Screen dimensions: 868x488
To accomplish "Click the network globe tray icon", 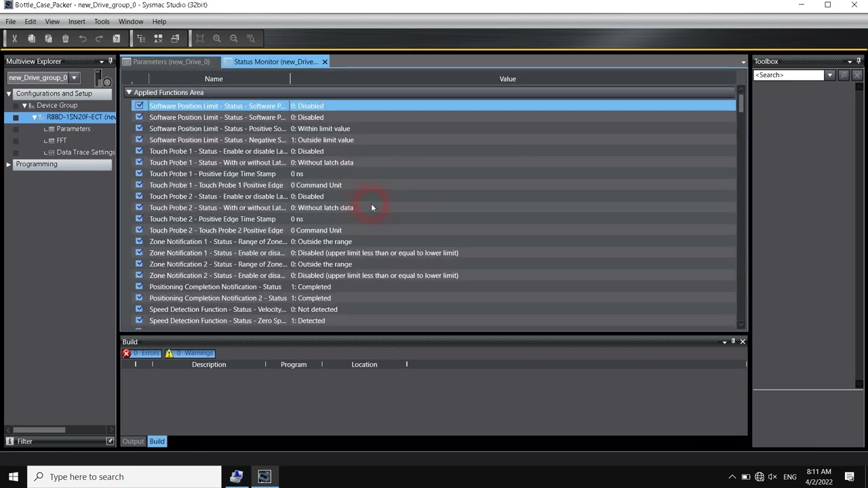I will tap(759, 476).
